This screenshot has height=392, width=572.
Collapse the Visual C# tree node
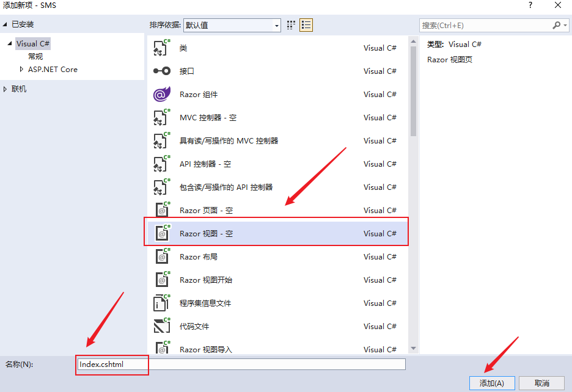[10, 43]
